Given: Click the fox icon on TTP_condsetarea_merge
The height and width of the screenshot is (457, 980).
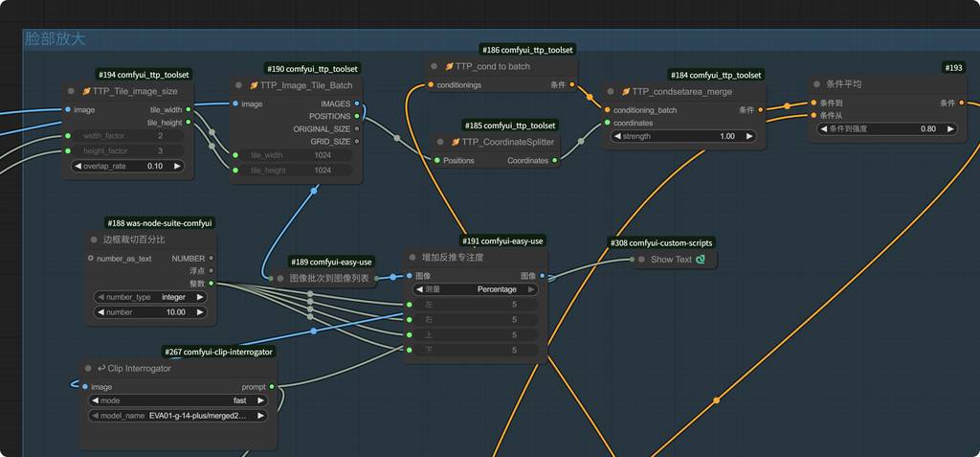Looking at the screenshot, I should point(626,92).
